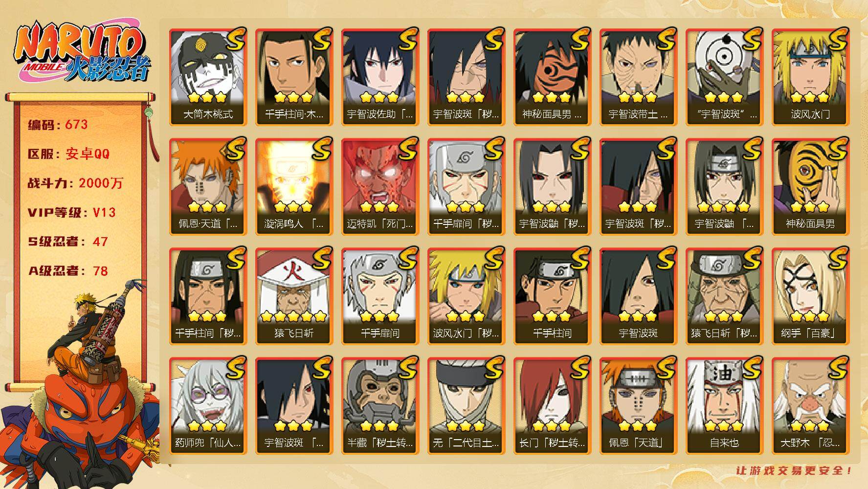Viewport: 868px width, 489px height.
Task: Click the 自来也 character card
Action: coord(724,406)
